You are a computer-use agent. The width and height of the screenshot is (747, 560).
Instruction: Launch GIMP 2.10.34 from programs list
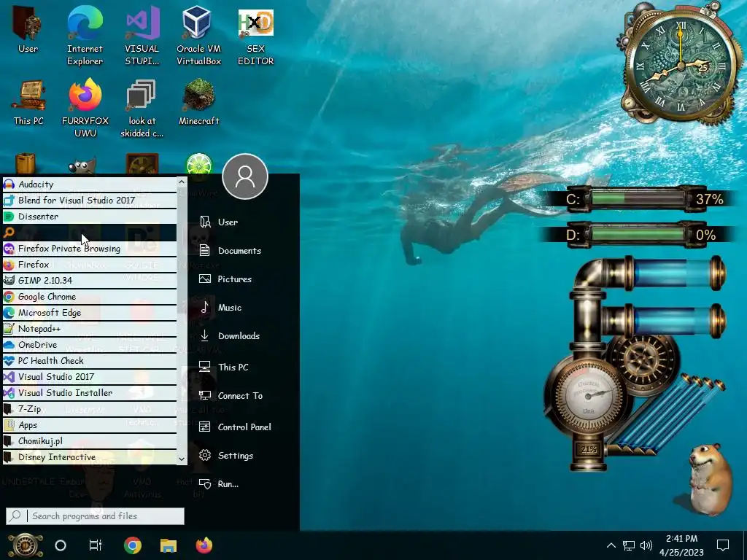90,281
